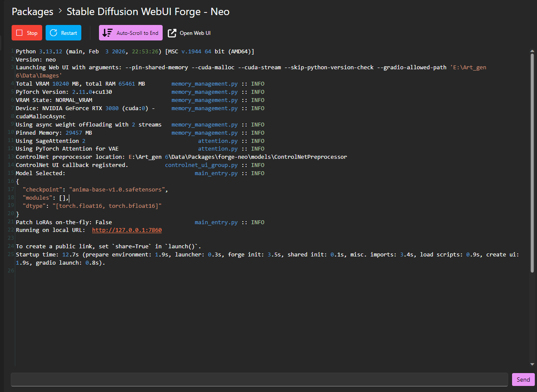Restart the Forge Neo package
537x392 pixels.
(63, 33)
